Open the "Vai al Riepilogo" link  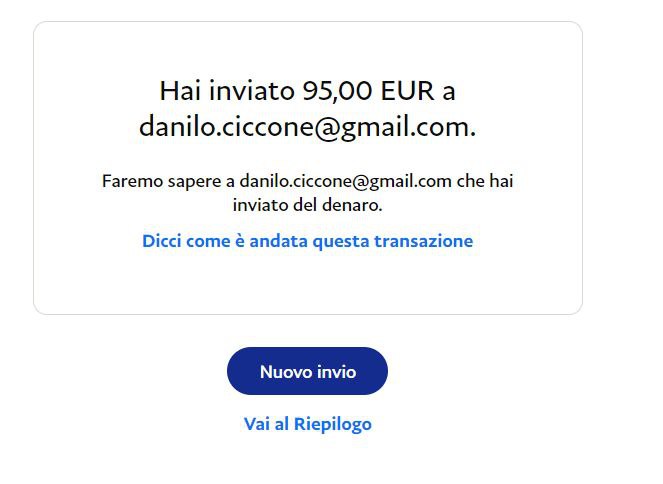pyautogui.click(x=308, y=424)
